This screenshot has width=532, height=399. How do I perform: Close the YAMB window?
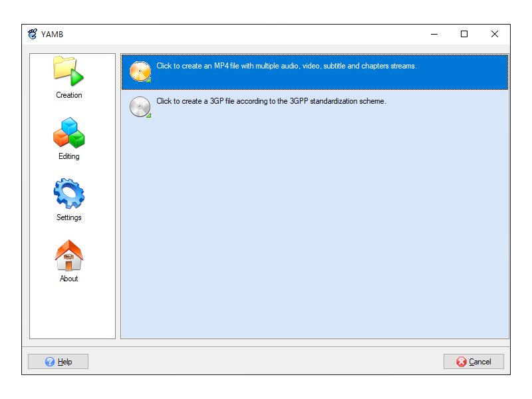tap(494, 34)
